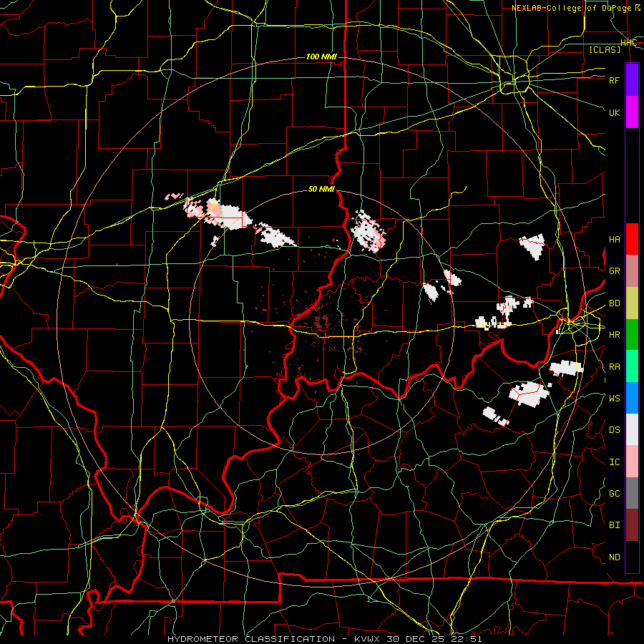
Task: Click the 'HHC' product label
Action: 628,43
